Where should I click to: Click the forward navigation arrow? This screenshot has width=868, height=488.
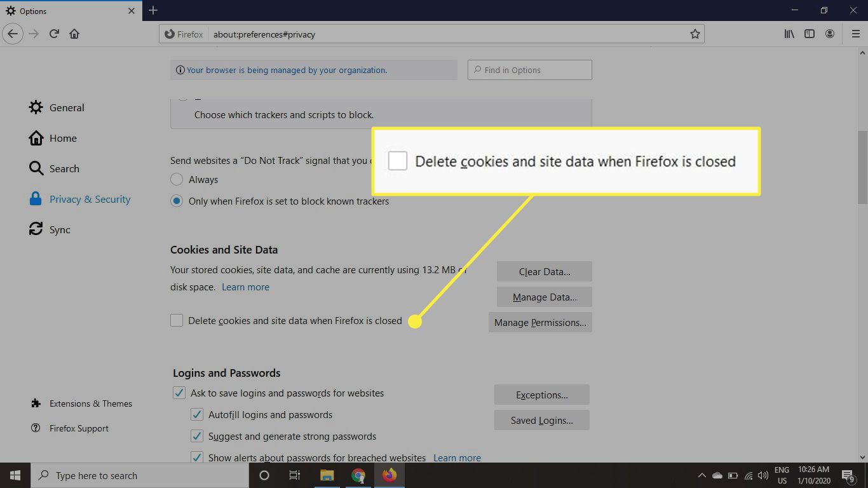tap(34, 34)
